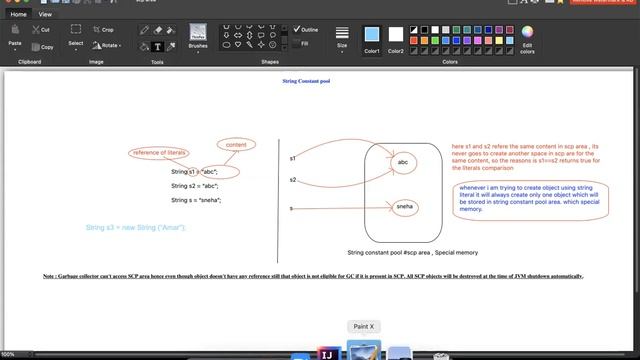
Task: Click the Copy button
Action: coord(42,47)
